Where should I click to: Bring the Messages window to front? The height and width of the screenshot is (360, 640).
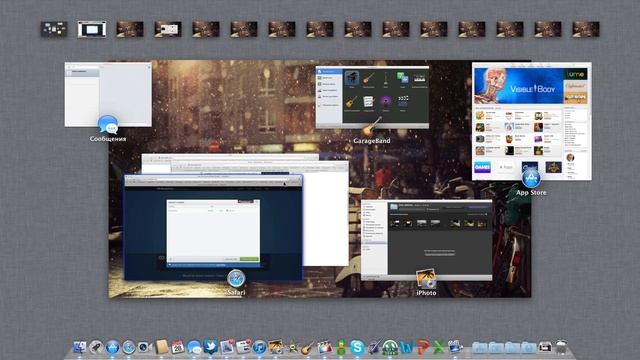point(108,94)
